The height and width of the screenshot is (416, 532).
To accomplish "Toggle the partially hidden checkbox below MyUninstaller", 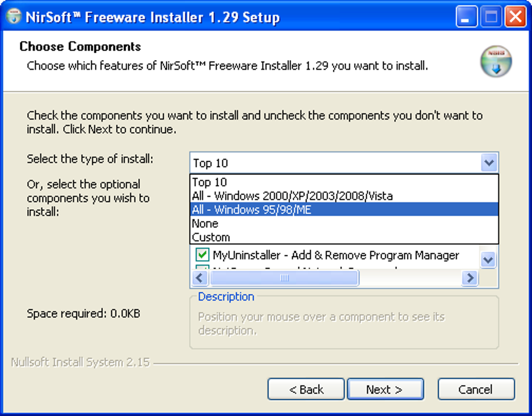I will (x=202, y=268).
